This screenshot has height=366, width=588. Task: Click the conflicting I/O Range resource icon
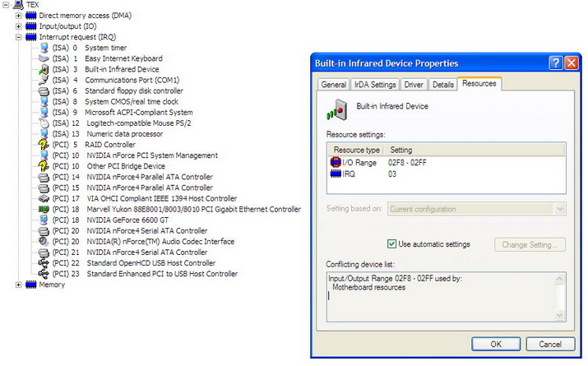(x=336, y=162)
